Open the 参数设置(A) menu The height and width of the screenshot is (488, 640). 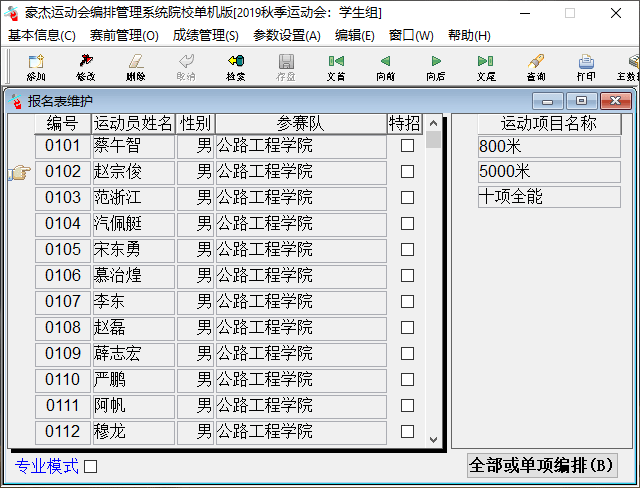(x=287, y=35)
